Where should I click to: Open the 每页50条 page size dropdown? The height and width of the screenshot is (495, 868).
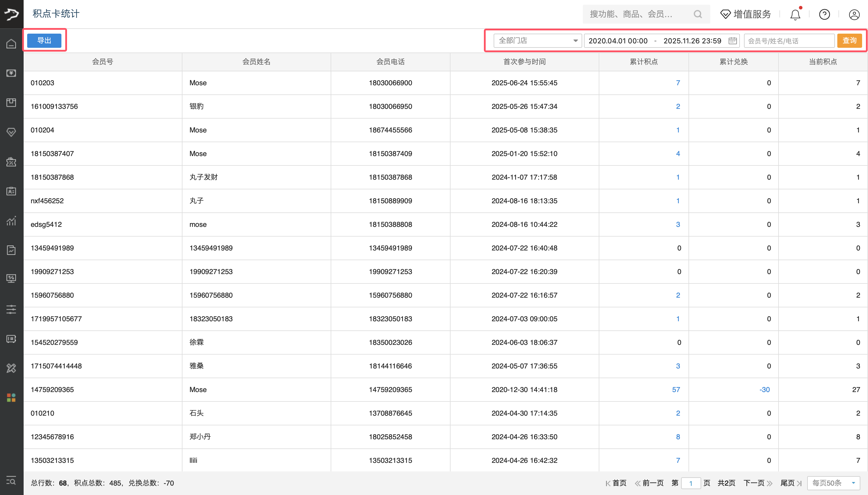[x=833, y=483]
